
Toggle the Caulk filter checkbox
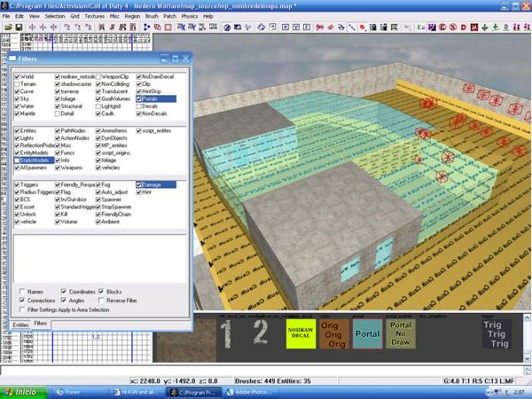[98, 113]
